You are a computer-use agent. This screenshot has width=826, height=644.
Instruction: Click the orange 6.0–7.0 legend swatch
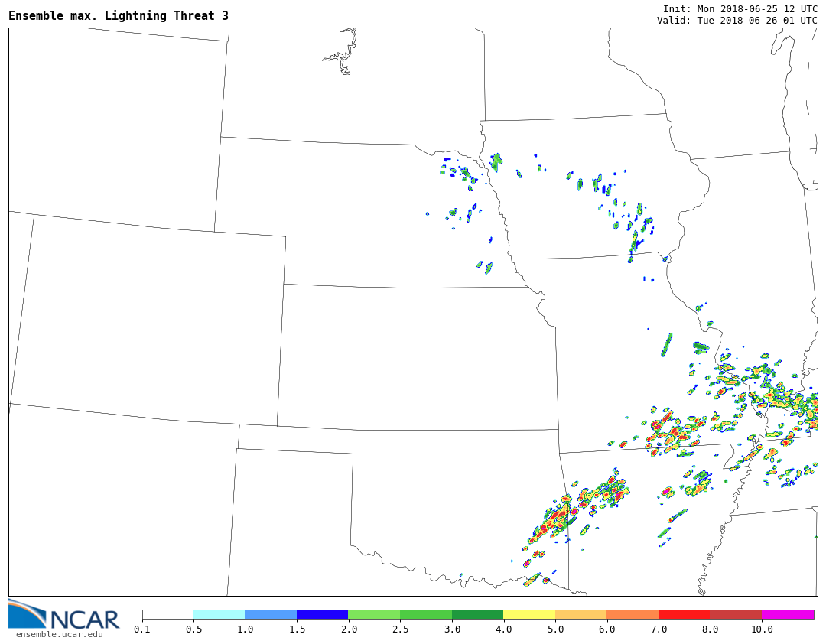pyautogui.click(x=633, y=614)
